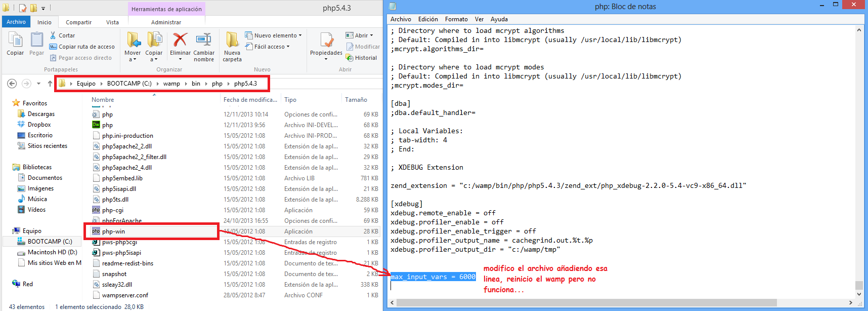
Task: Select the Macintosh HD (D:) drive
Action: (47, 252)
